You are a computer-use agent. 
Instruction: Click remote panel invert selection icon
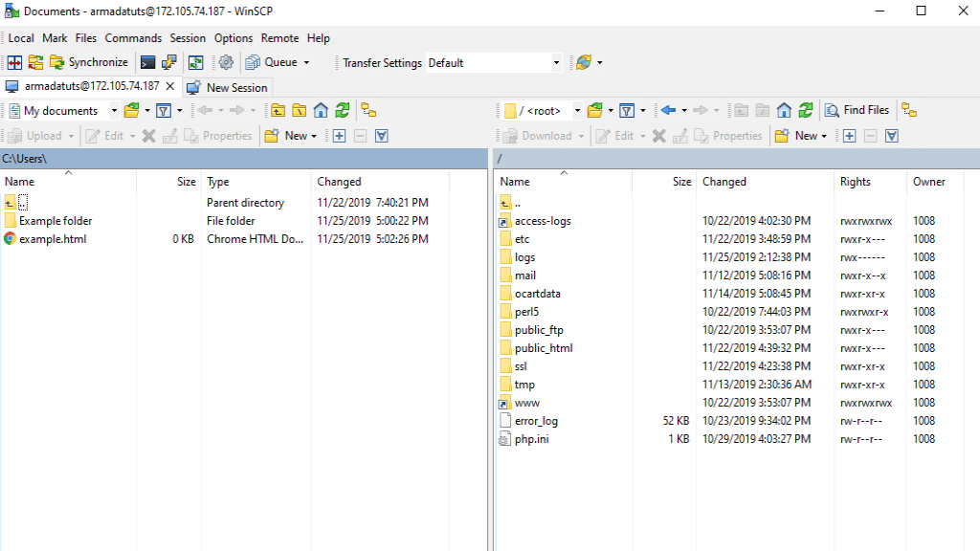click(x=892, y=136)
